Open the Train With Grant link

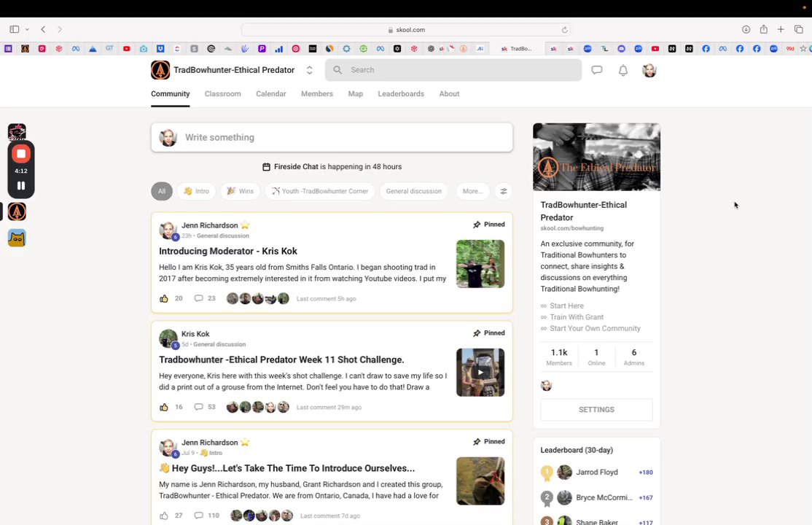tap(577, 317)
